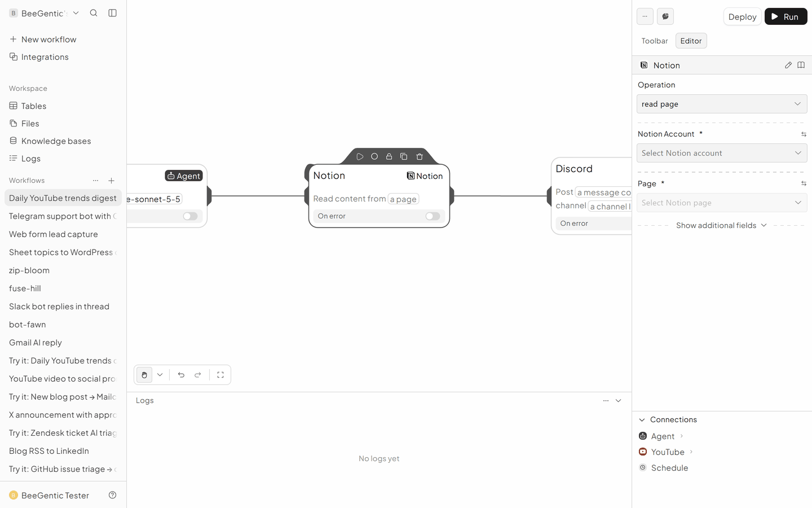This screenshot has height=508, width=812.
Task: Open the zip-bloom workflow
Action: click(63, 270)
